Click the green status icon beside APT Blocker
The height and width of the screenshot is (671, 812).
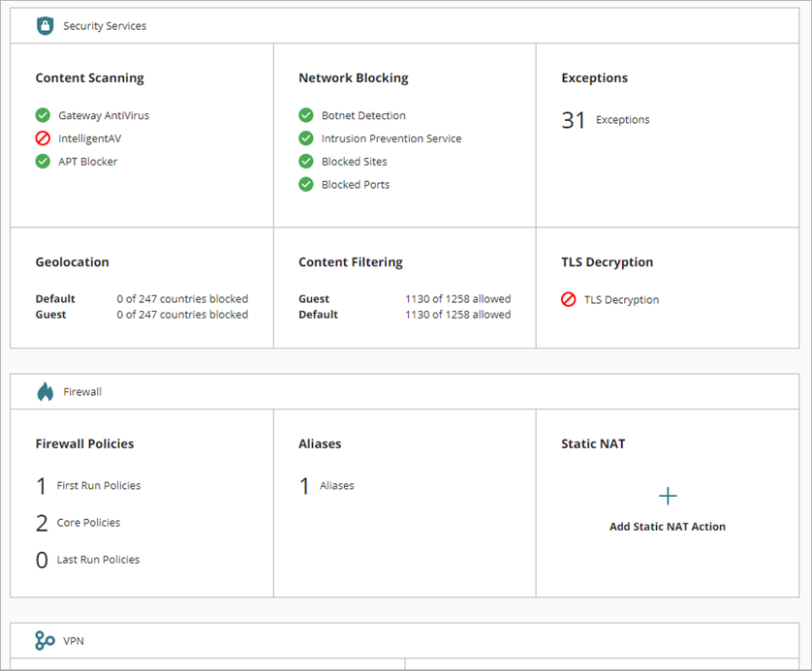point(42,161)
